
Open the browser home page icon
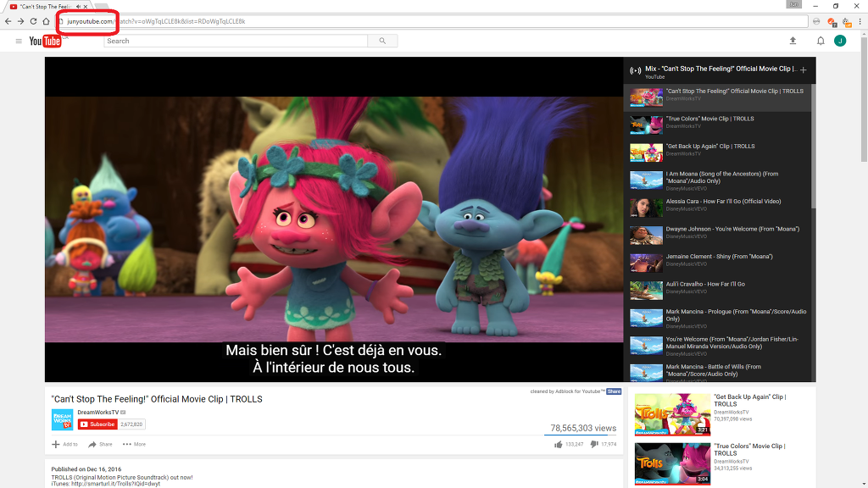46,21
